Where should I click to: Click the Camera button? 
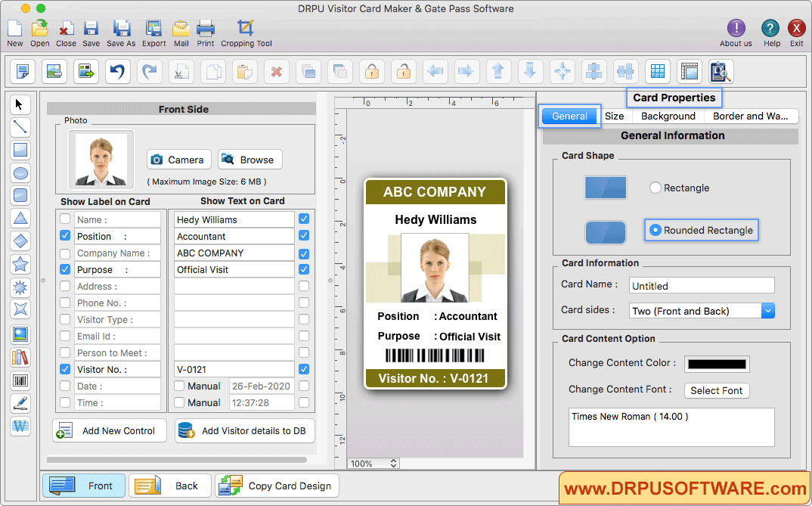(x=178, y=160)
